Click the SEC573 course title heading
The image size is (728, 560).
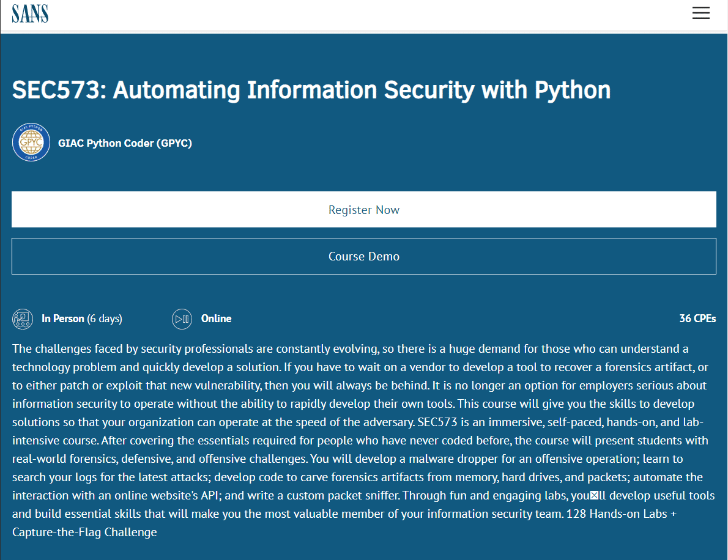[x=311, y=90]
